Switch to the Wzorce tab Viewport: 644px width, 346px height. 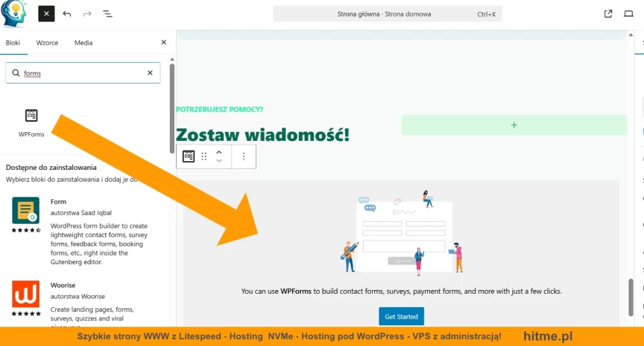pos(47,43)
